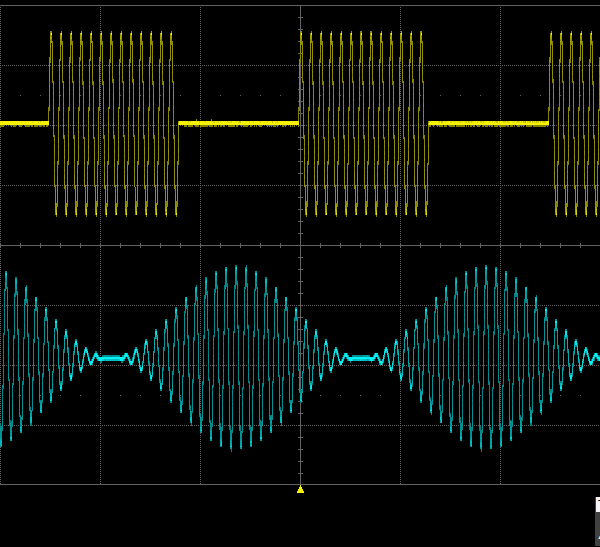Click the gray icon below the white corner panel
This screenshot has width=600, height=547.
pyautogui.click(x=597, y=529)
